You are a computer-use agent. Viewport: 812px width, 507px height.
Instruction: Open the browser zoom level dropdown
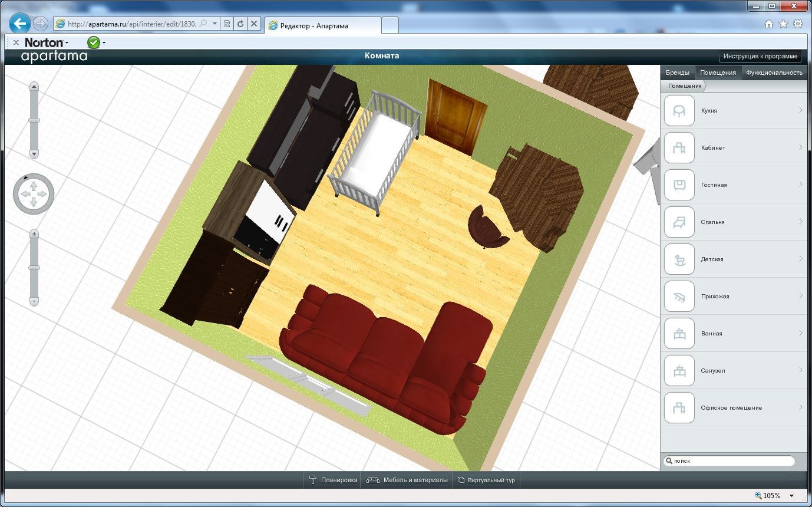pyautogui.click(x=791, y=496)
